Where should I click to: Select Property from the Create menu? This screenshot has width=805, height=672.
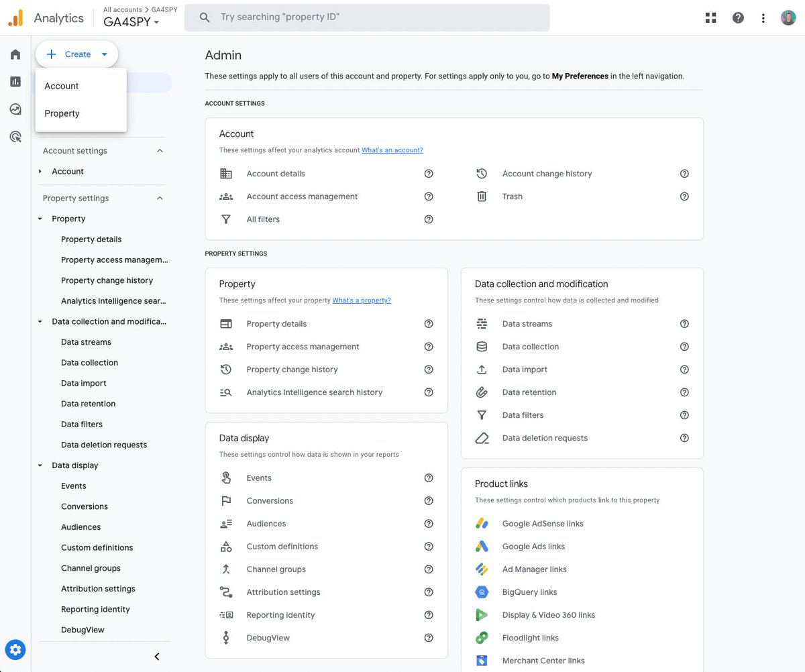coord(81,113)
